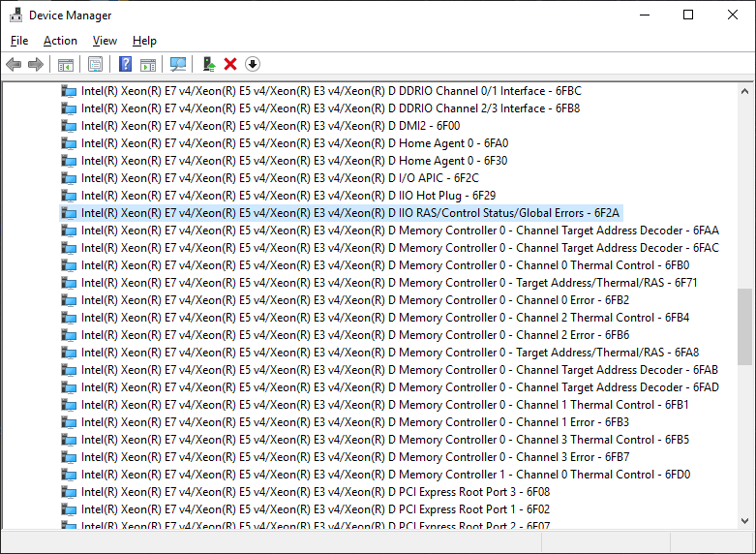The image size is (756, 554).
Task: Select Channel 1 Error - 6FB3 device
Action: click(x=355, y=422)
